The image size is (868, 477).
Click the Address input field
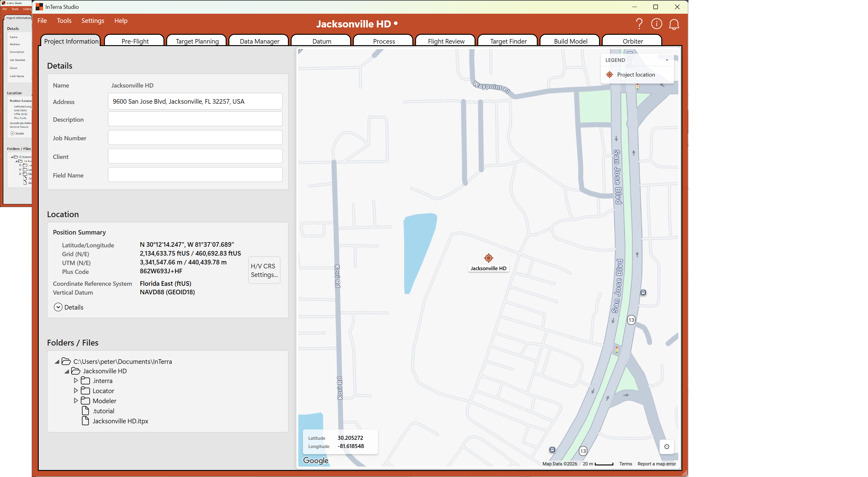pyautogui.click(x=195, y=101)
